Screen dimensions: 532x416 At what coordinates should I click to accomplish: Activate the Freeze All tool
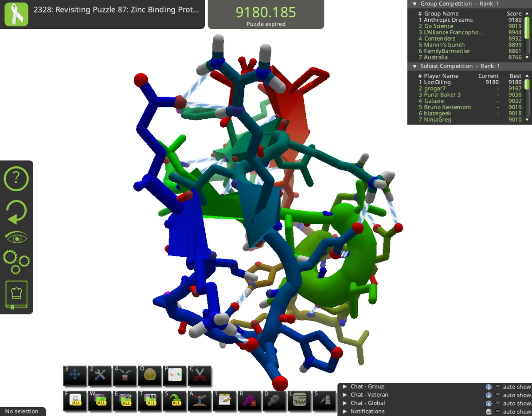(x=75, y=401)
